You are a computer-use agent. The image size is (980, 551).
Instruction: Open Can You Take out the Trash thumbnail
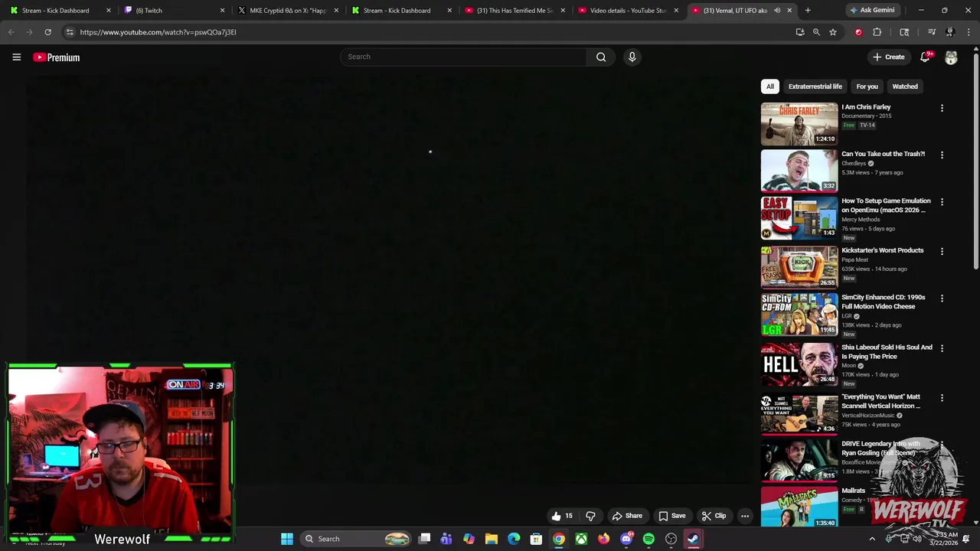point(799,171)
